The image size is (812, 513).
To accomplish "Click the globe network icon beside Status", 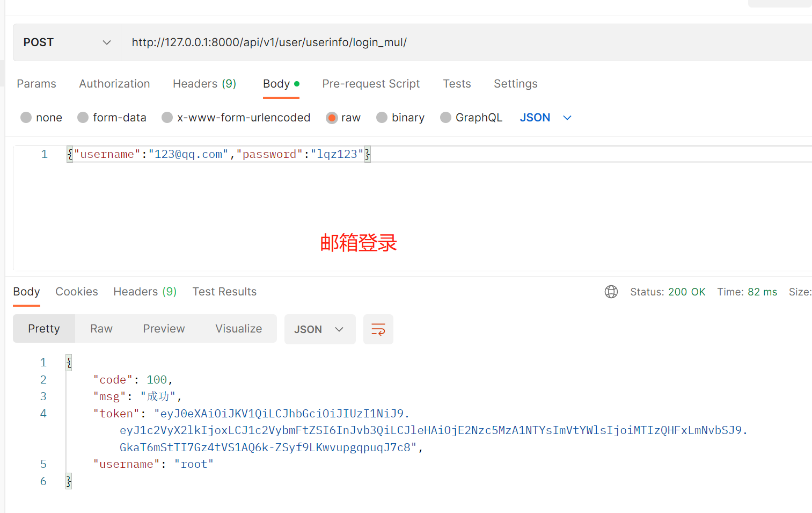I will tap(611, 292).
